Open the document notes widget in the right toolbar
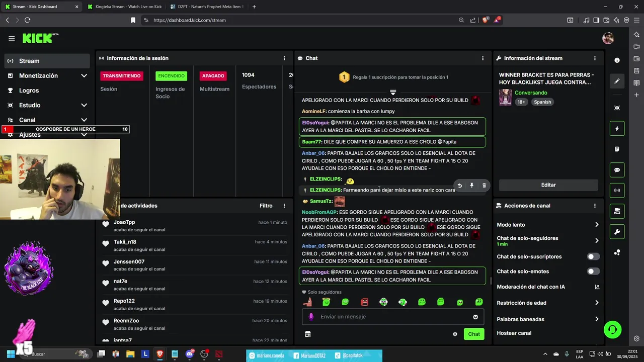The image size is (644, 362). (x=617, y=149)
